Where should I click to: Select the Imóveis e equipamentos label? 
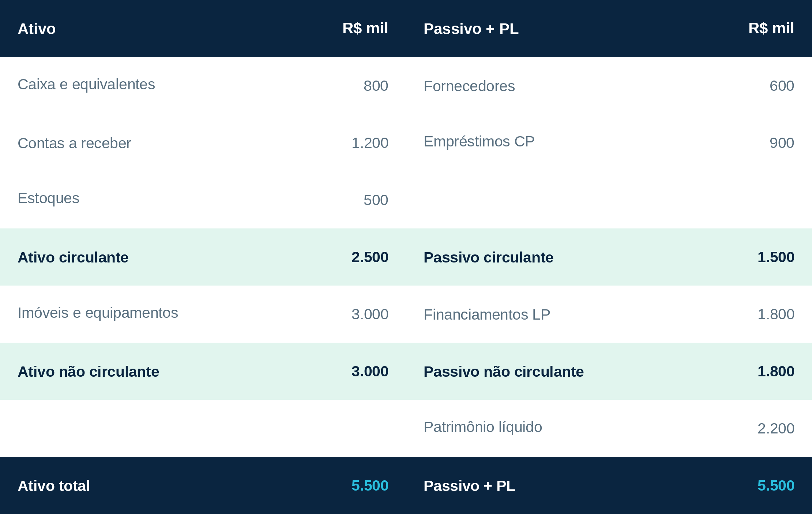(98, 313)
